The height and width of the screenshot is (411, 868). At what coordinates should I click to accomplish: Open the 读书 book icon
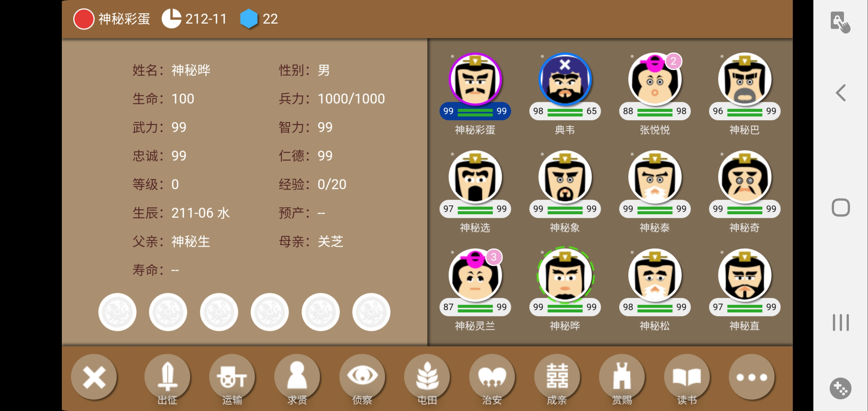(687, 377)
